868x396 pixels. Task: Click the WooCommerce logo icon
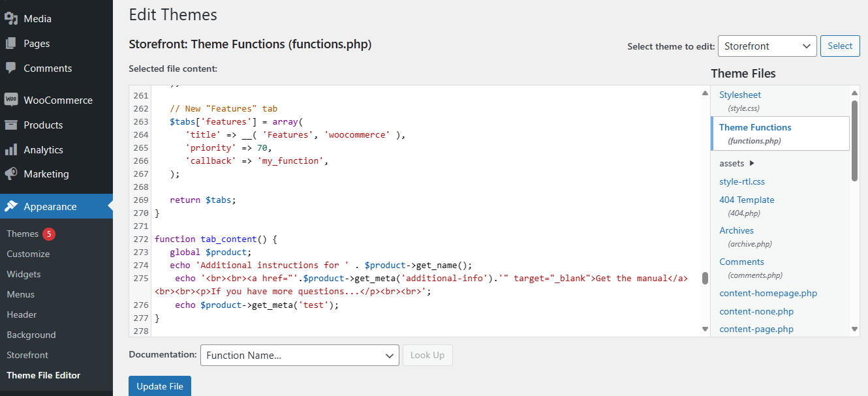[x=10, y=100]
